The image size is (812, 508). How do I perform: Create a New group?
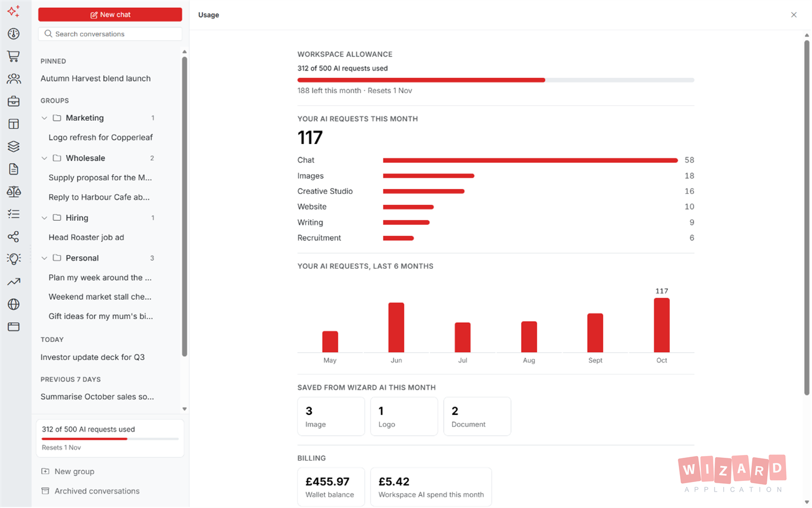tap(68, 471)
